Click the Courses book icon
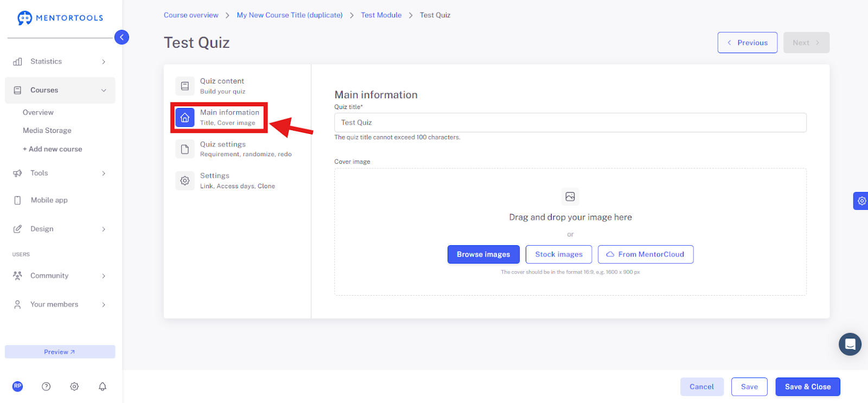 [17, 91]
